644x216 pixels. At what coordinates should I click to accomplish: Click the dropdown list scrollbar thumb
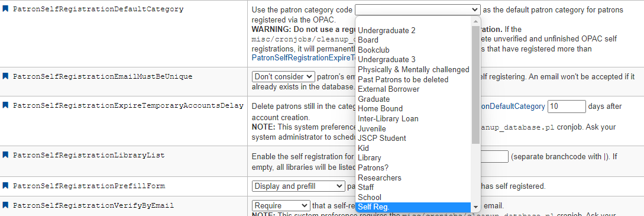click(475, 85)
